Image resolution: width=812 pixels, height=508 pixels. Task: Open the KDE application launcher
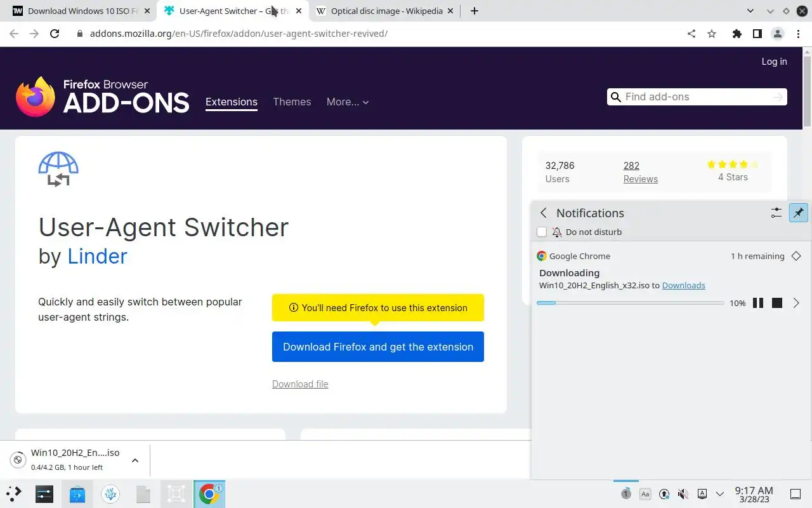[x=13, y=493]
